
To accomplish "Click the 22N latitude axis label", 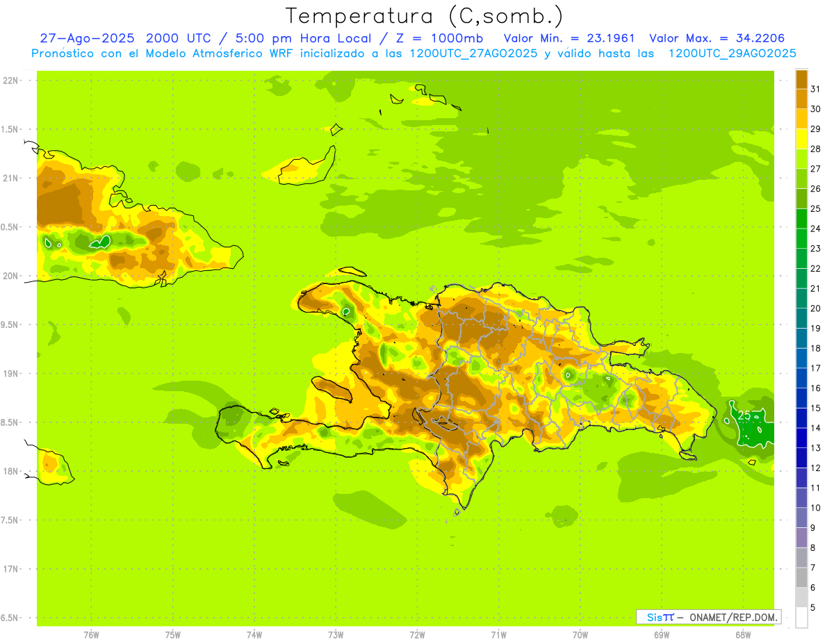I will coord(12,81).
